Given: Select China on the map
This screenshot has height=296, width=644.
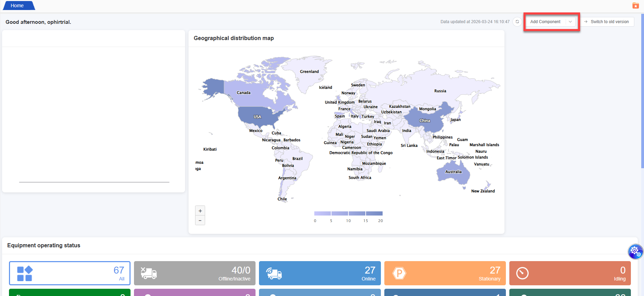Looking at the screenshot, I should tap(424, 121).
